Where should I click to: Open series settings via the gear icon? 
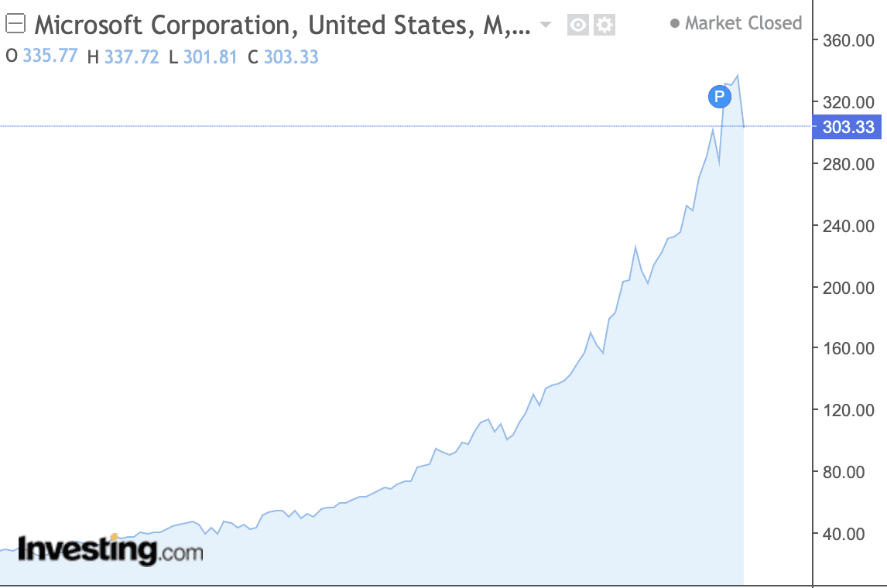click(x=604, y=26)
